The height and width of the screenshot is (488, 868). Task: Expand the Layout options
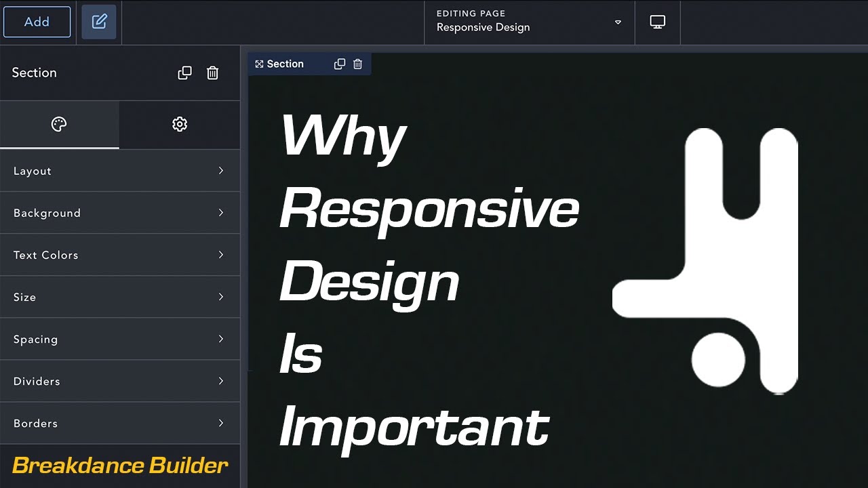(x=120, y=171)
